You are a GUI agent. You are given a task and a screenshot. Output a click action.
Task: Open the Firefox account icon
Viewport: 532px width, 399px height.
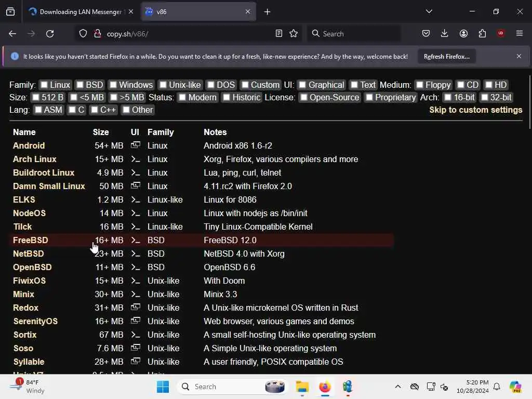point(463,34)
